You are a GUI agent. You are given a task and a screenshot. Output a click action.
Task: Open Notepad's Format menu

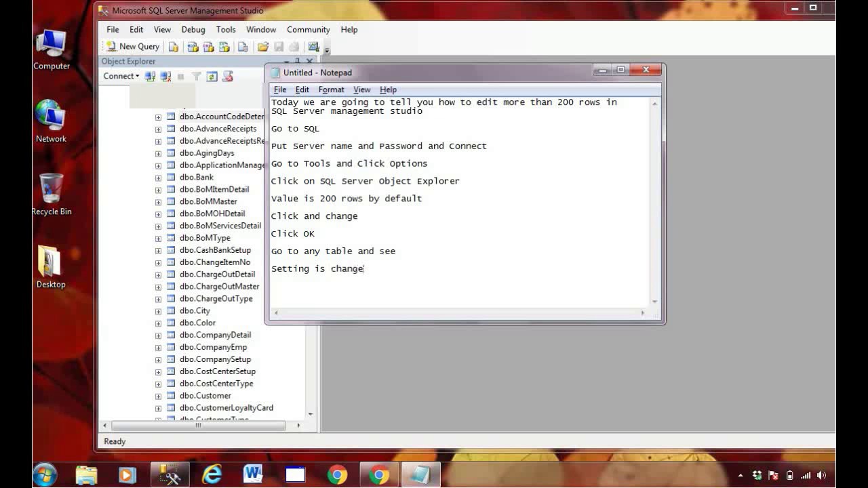click(332, 89)
